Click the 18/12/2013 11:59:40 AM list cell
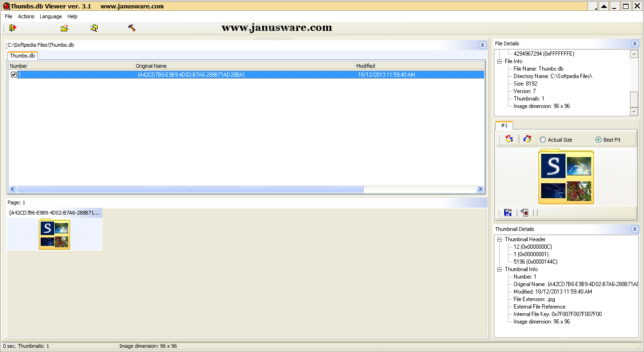 click(x=386, y=75)
